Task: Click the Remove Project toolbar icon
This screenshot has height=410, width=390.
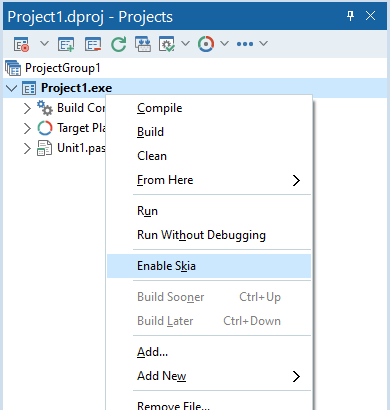Action: click(93, 44)
